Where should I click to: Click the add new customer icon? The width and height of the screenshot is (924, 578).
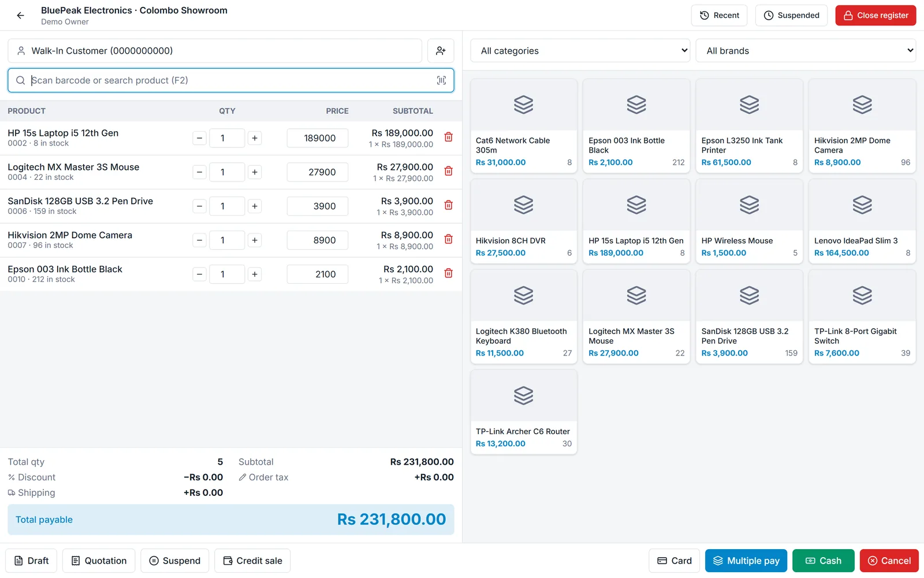441,51
